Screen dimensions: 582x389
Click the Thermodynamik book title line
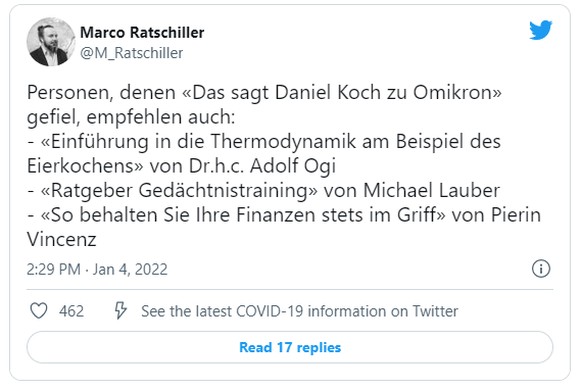pos(264,142)
